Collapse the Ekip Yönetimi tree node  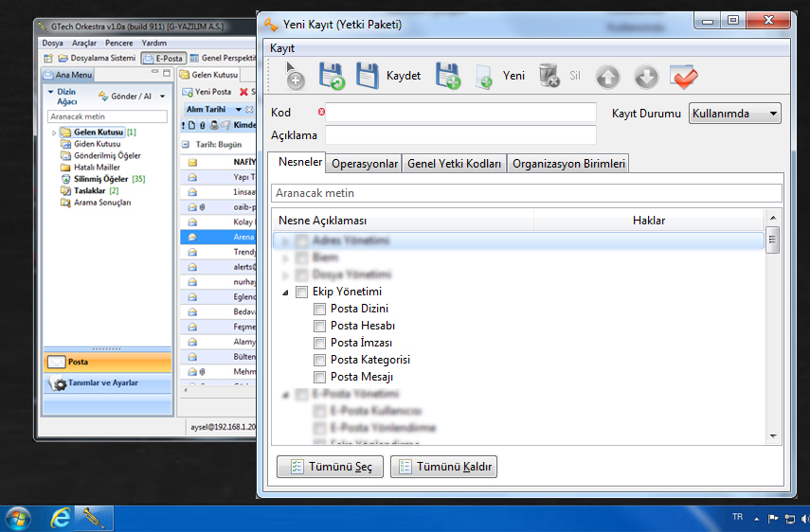point(285,293)
